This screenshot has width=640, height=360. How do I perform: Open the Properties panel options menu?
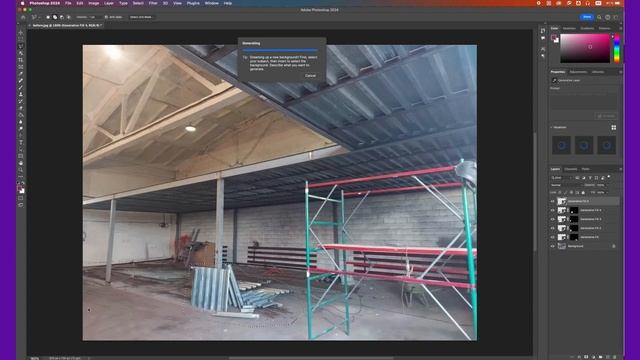tap(620, 72)
